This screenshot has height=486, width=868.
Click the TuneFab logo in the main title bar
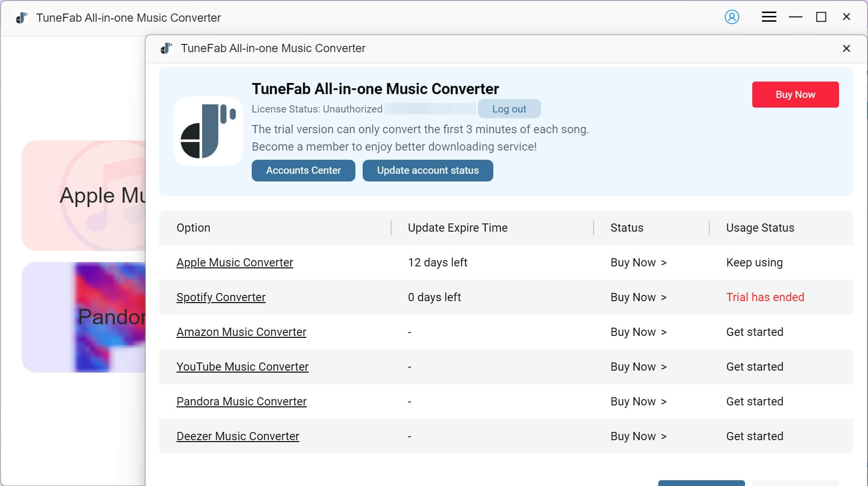[21, 17]
